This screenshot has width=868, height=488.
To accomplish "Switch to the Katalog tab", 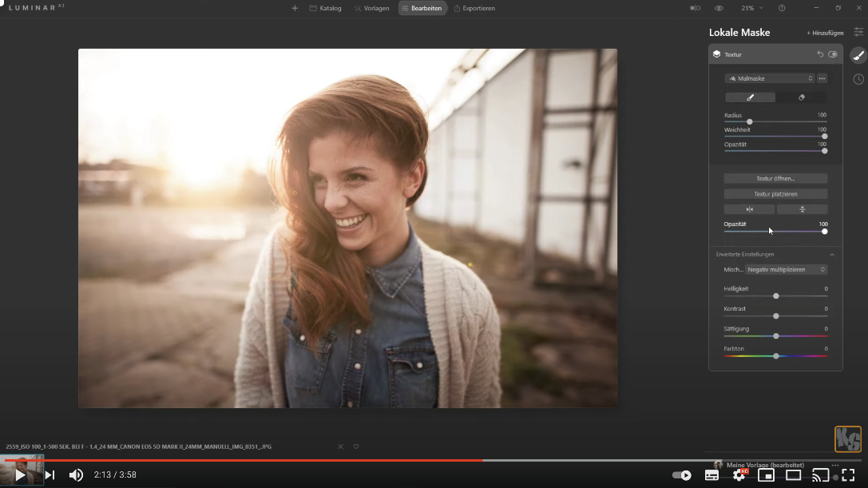I will (325, 8).
